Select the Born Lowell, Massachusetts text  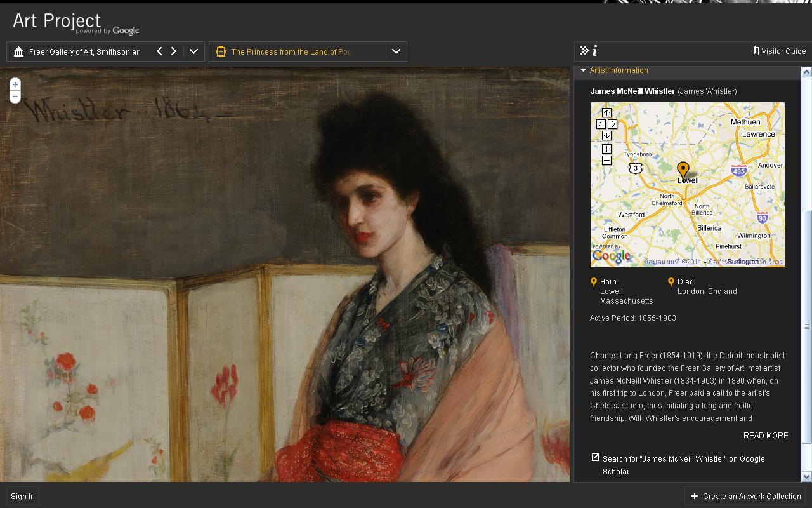[x=627, y=291]
